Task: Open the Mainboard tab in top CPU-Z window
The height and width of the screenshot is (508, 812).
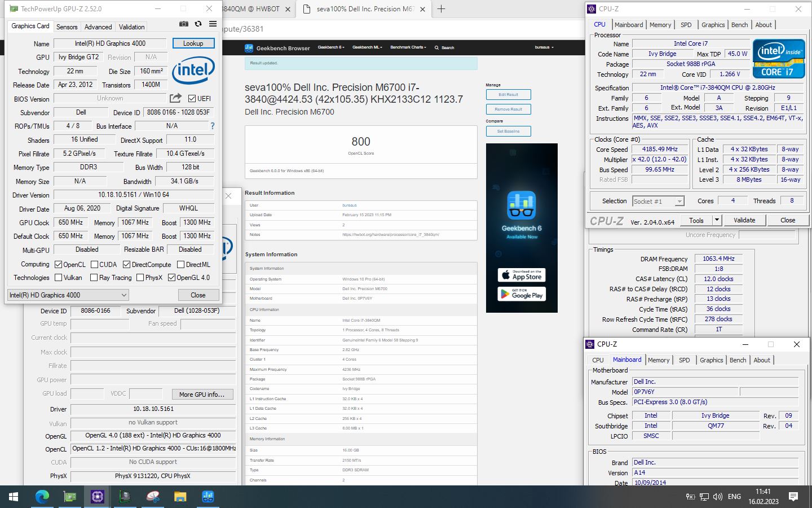Action: 629,25
